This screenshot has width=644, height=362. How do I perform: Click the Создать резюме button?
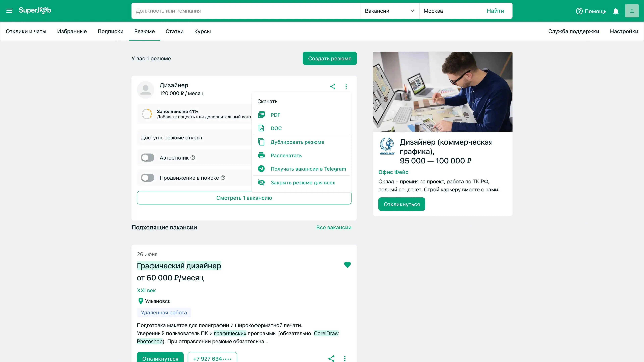330,58
